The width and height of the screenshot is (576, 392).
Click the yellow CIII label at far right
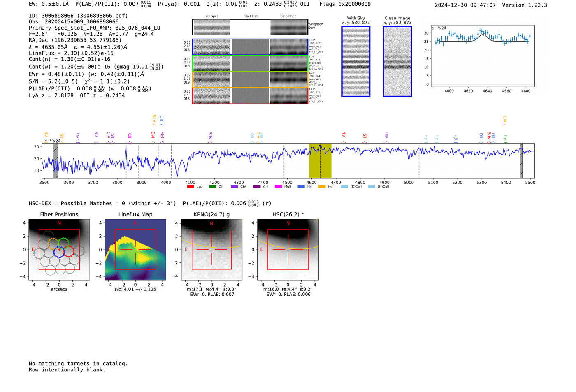pyautogui.click(x=505, y=120)
